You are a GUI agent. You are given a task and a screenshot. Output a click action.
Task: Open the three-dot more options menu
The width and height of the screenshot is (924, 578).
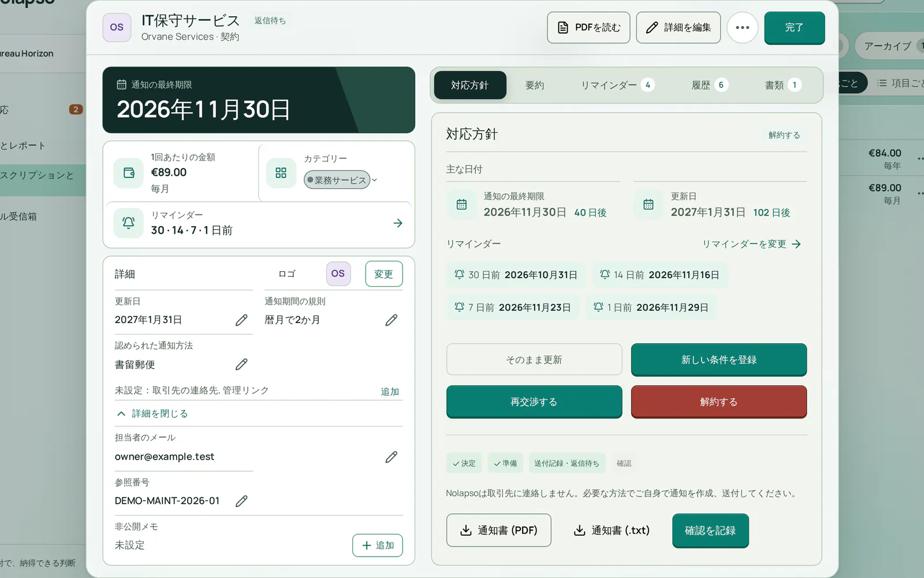click(742, 28)
